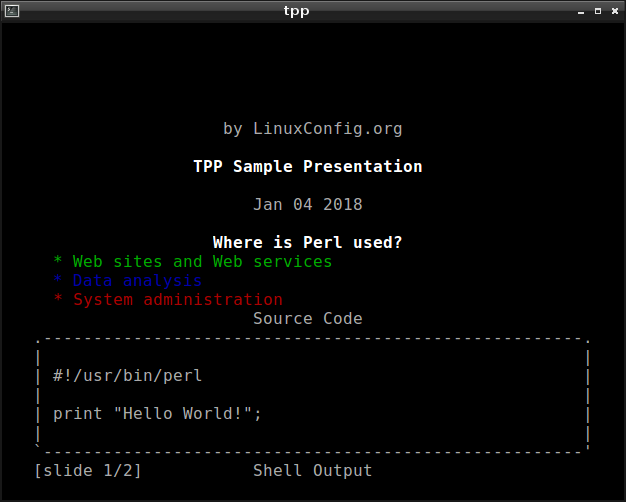Screen dimensions: 626x502
Task: Click the print "Hello World!" code line
Action: pos(157,414)
